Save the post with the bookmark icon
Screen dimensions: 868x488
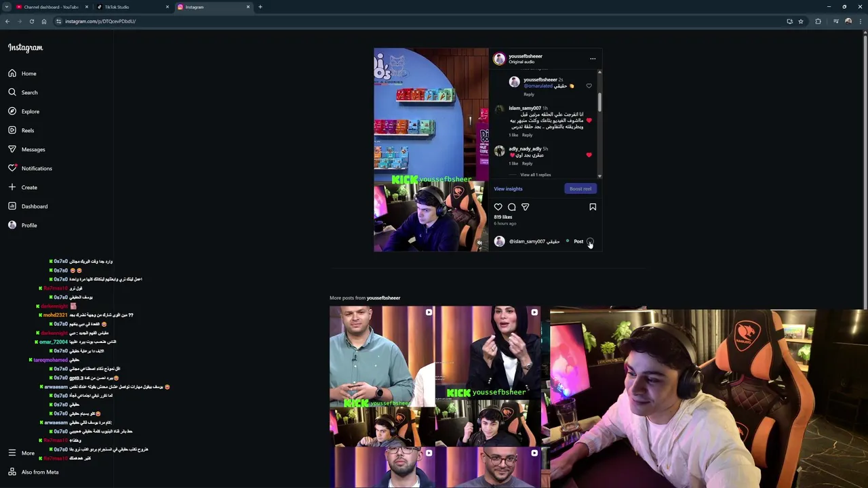(593, 207)
